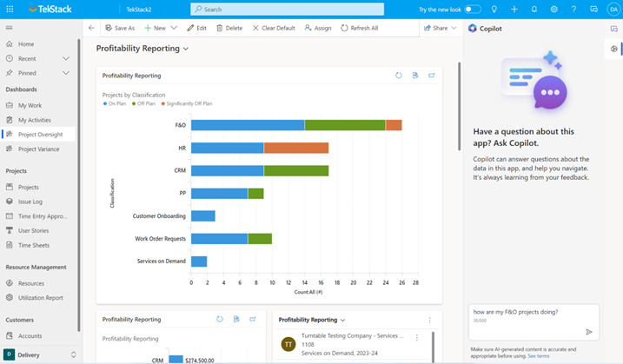Image resolution: width=623 pixels, height=364 pixels.
Task: Click the Edit button
Action: [x=196, y=28]
